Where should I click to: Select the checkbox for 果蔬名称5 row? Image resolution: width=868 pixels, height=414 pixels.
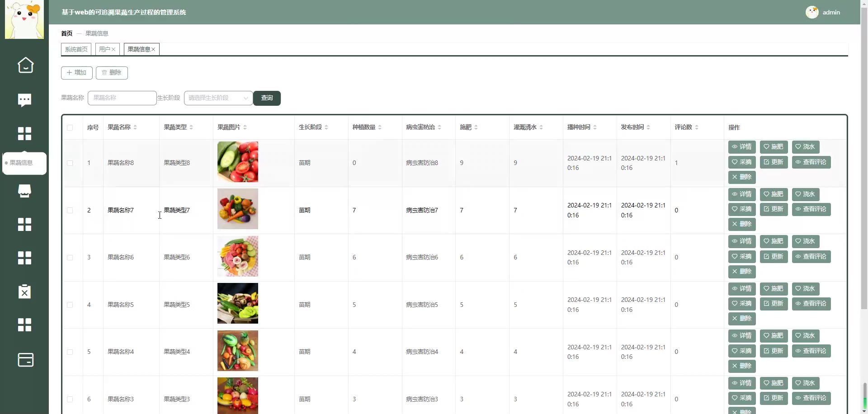point(70,305)
